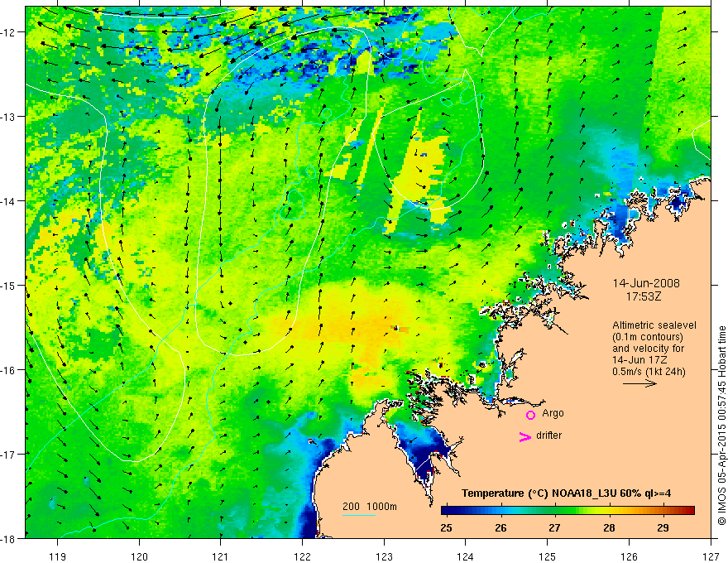Image resolution: width=728 pixels, height=563 pixels.
Task: Click latitude axis label '-14'
Action: (x=8, y=200)
